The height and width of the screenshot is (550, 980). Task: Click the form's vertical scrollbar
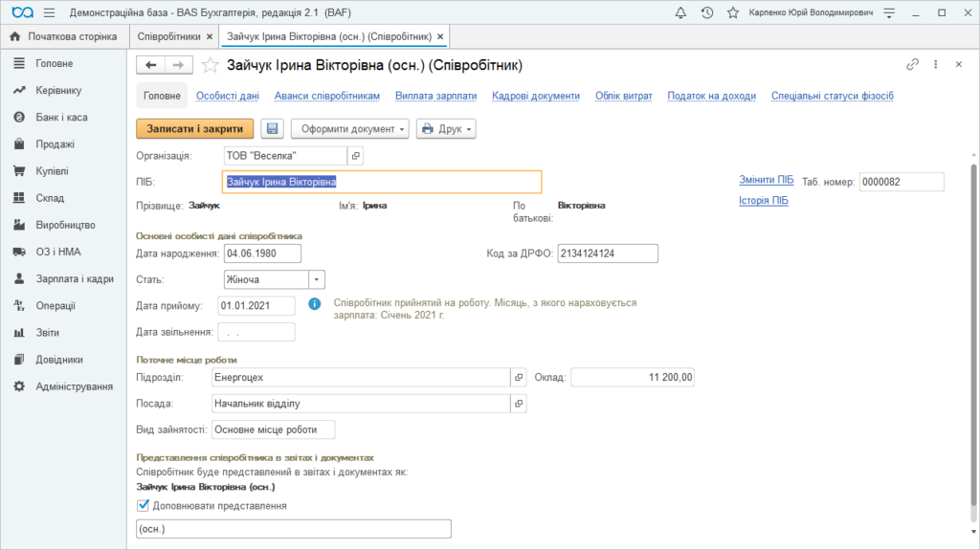(973, 335)
